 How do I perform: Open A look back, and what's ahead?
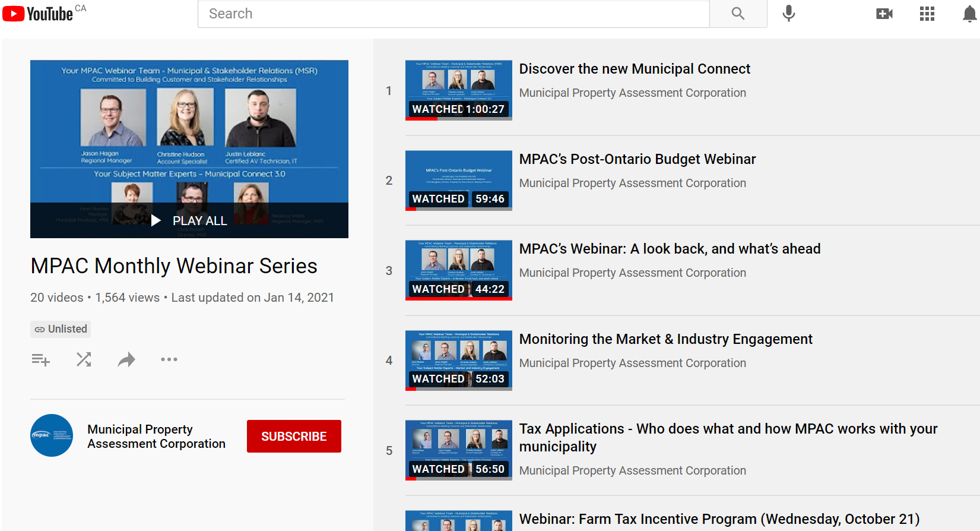point(670,249)
